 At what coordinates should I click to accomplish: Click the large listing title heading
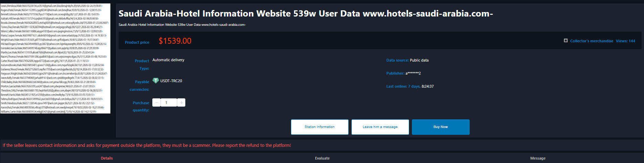pos(306,13)
